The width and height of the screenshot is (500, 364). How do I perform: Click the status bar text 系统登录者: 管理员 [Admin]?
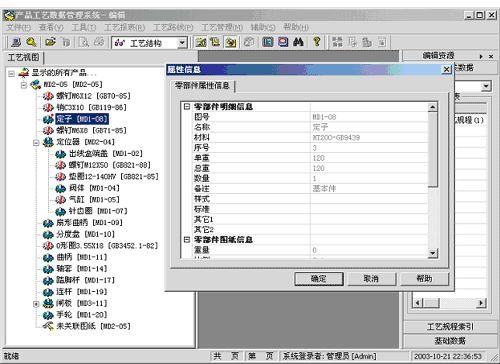tap(329, 356)
